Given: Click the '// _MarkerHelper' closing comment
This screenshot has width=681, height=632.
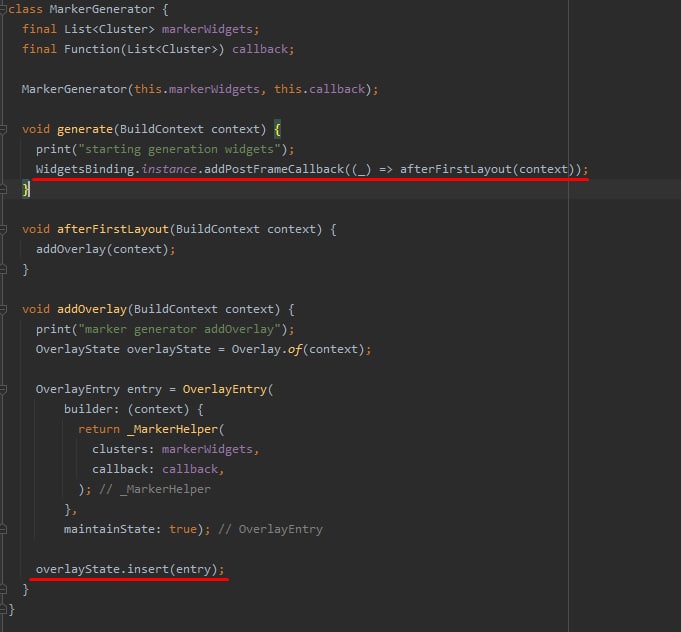Looking at the screenshot, I should [x=155, y=489].
